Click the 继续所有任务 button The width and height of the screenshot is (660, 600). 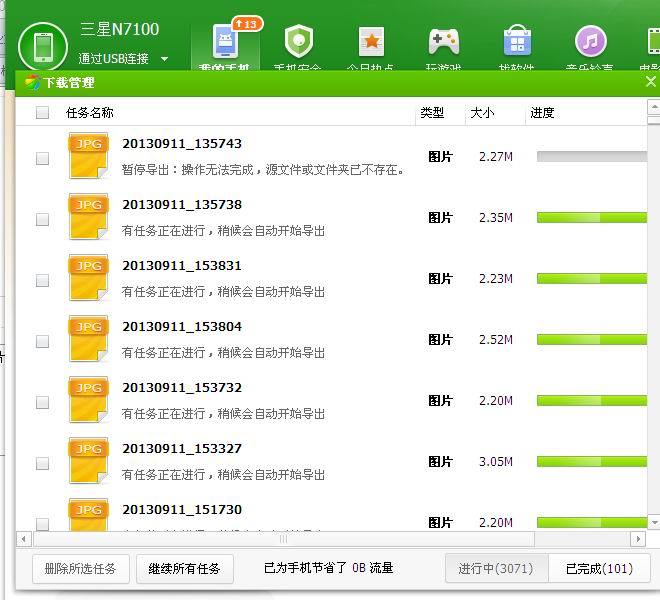[x=185, y=569]
